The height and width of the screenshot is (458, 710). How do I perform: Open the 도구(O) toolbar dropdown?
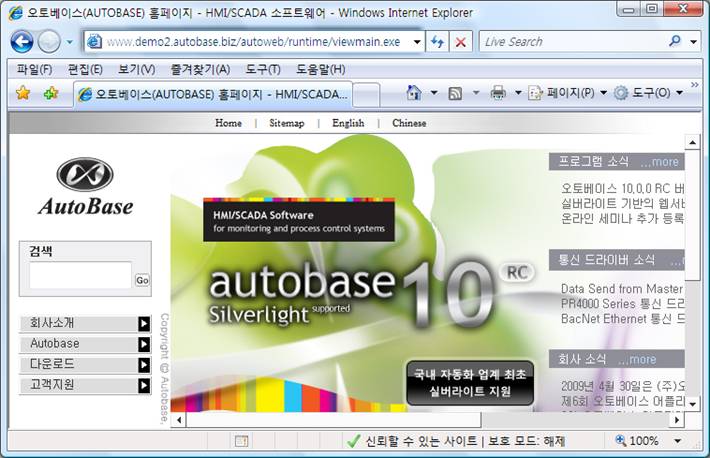click(x=648, y=93)
